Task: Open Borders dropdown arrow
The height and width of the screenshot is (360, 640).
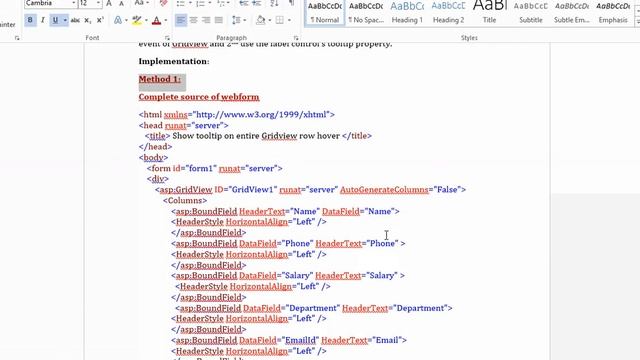Action: 289,20
